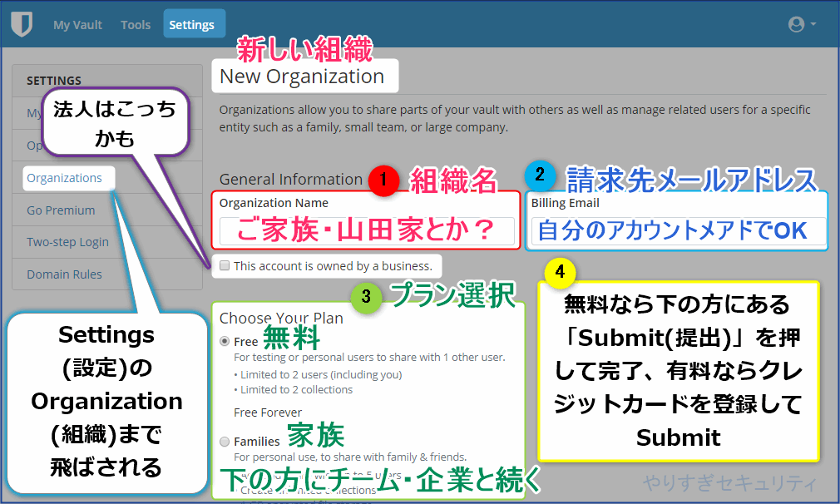Open Go Premium in settings sidebar
This screenshot has height=504, width=840.
(x=61, y=210)
